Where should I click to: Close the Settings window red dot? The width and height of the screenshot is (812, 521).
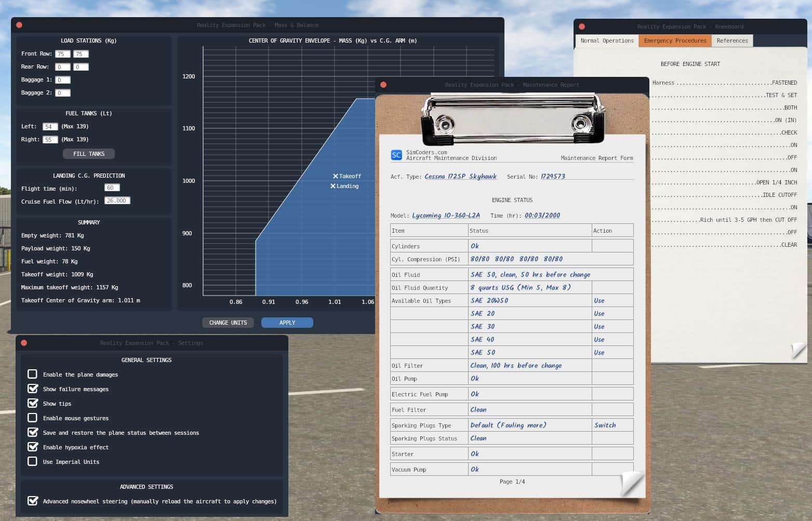pyautogui.click(x=24, y=343)
